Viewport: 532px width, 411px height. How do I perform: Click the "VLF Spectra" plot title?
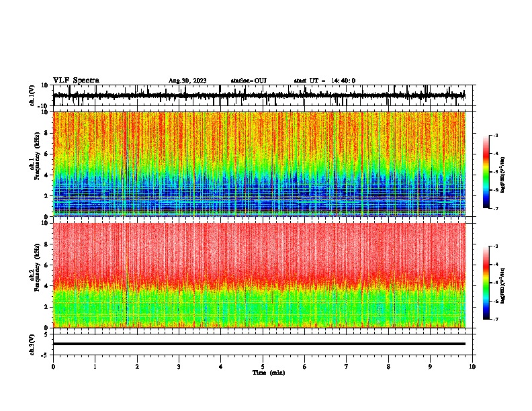(76, 81)
